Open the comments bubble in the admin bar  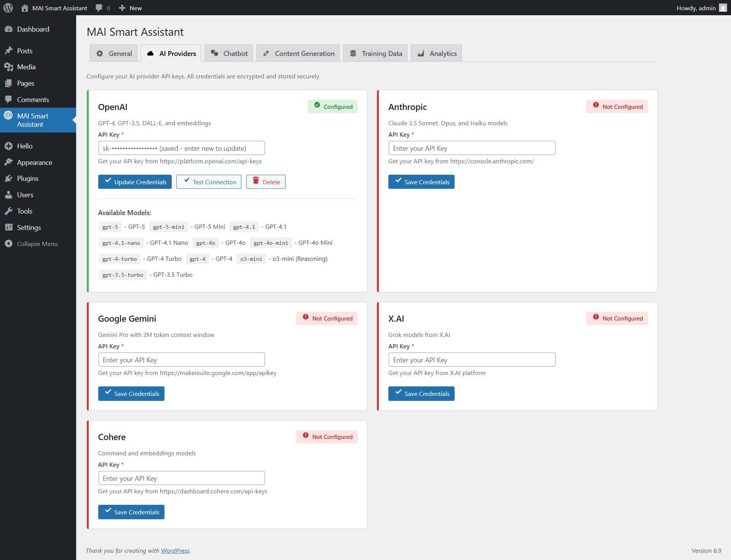(102, 8)
